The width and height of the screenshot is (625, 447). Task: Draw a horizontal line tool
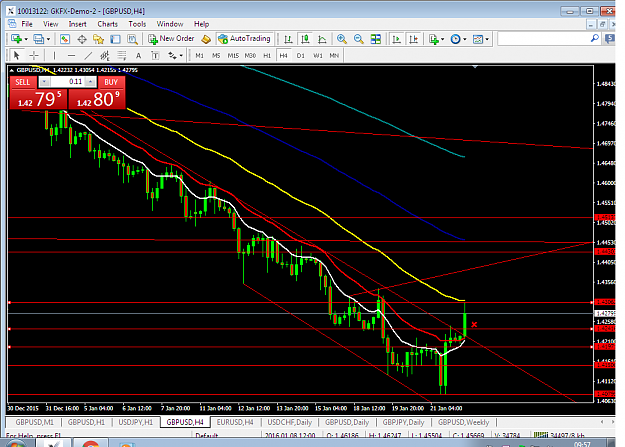click(x=71, y=55)
